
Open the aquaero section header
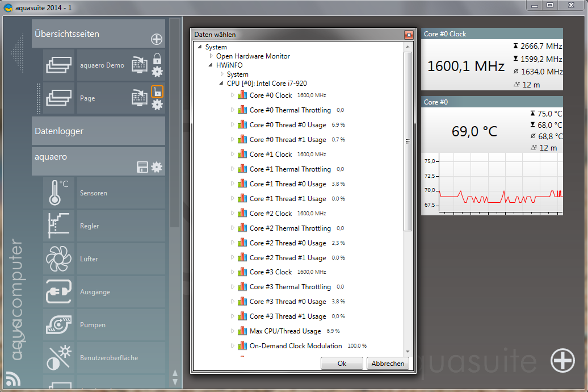[98, 161]
